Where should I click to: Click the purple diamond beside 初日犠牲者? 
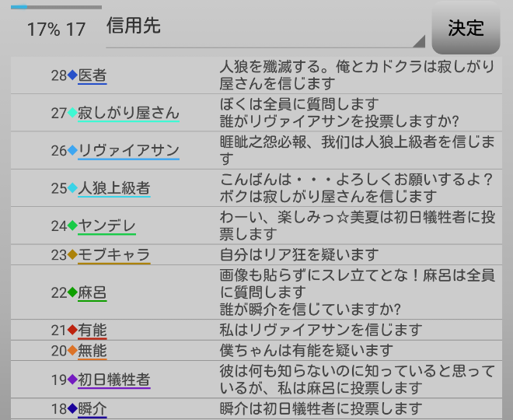point(72,380)
